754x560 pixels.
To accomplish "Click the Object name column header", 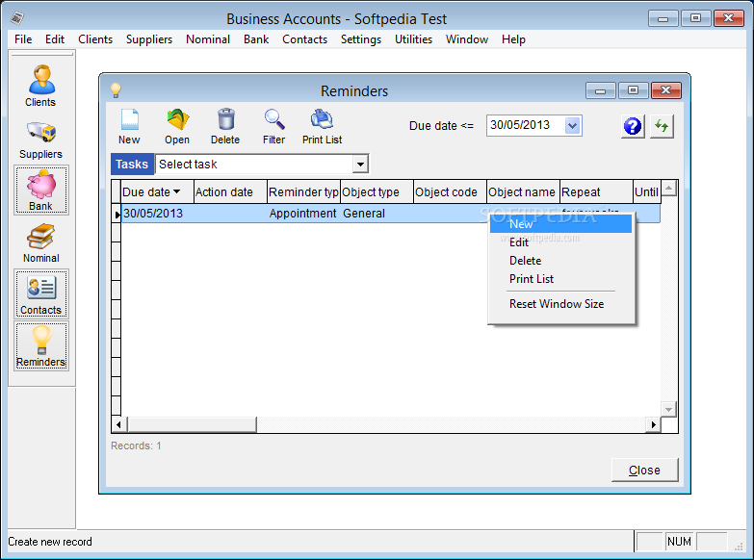I will point(523,191).
